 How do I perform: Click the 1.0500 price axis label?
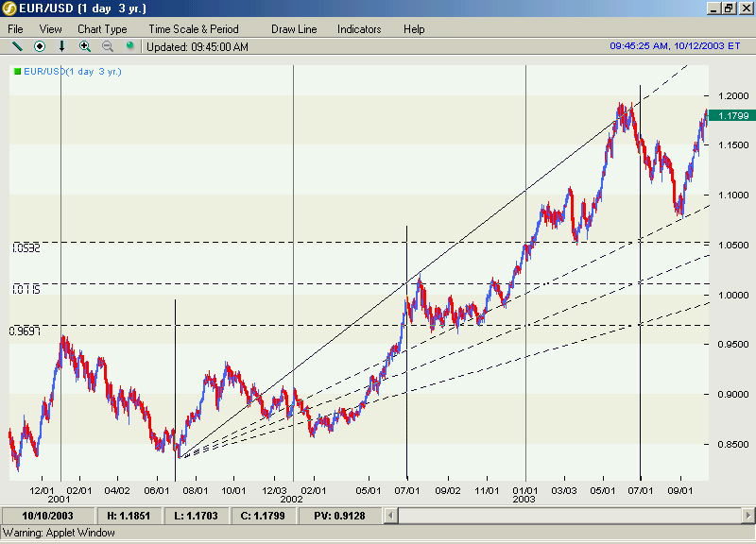(733, 246)
